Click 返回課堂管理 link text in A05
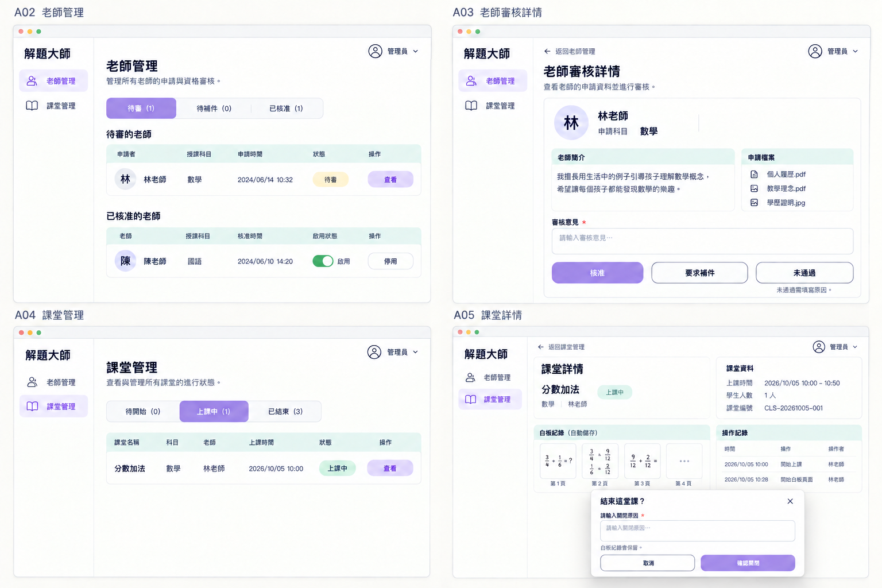882x588 pixels. click(x=566, y=347)
